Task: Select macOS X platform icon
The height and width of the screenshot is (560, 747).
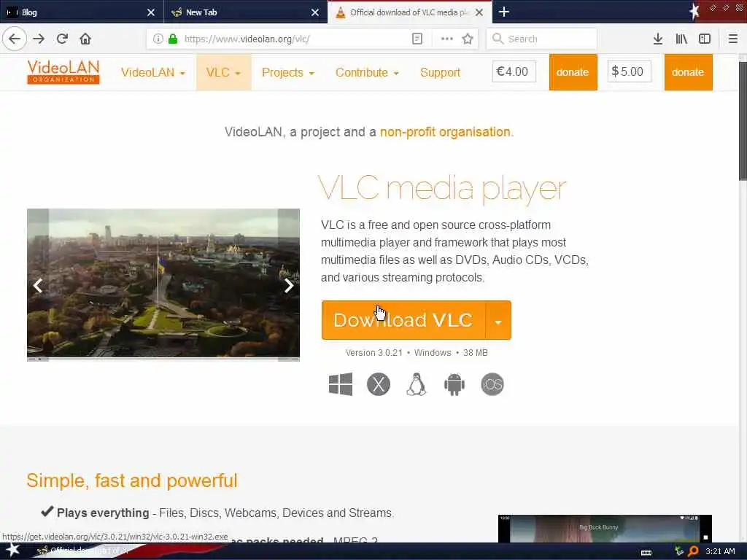Action: 379,384
